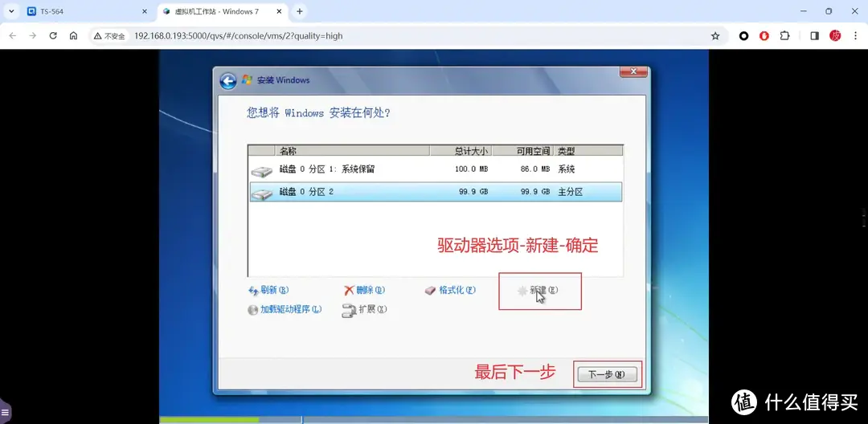Click the 格式化 format link
868x424 pixels.
click(451, 290)
